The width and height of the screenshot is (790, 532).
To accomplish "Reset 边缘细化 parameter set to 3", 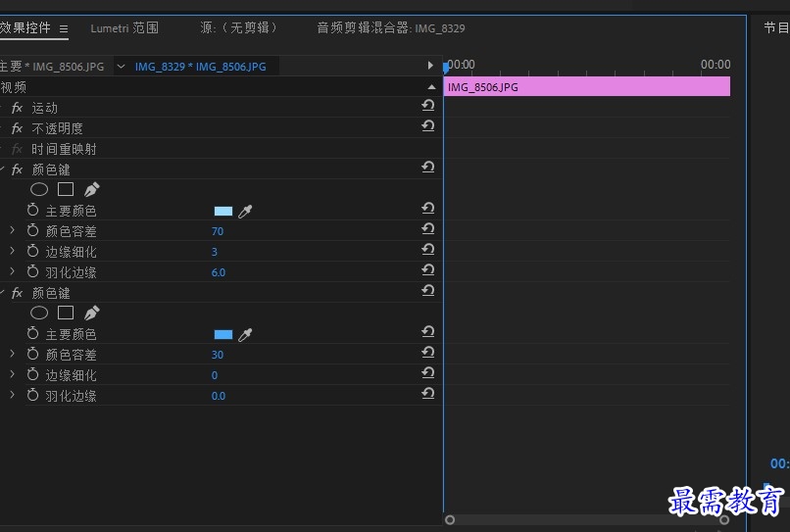I will pyautogui.click(x=428, y=250).
